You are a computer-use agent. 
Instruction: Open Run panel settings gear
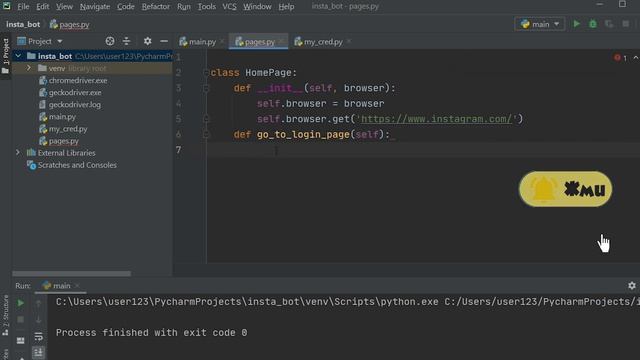pos(632,286)
